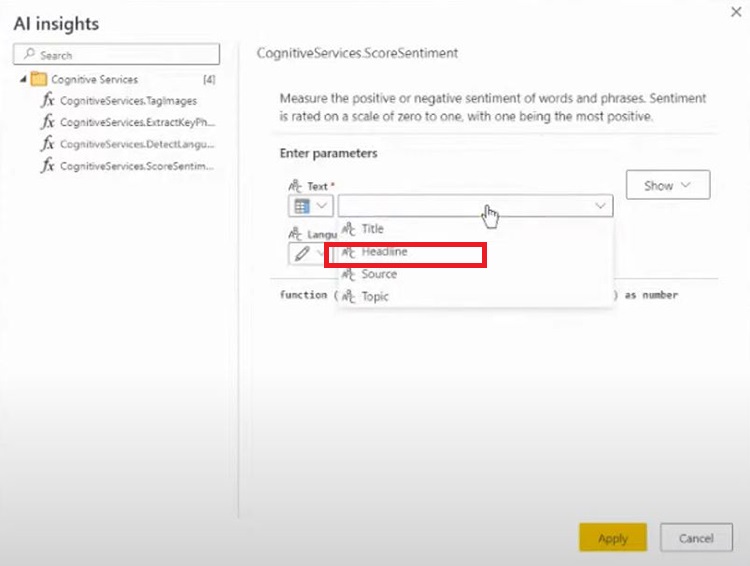The image size is (750, 566).
Task: Click the Apply button
Action: pos(613,538)
